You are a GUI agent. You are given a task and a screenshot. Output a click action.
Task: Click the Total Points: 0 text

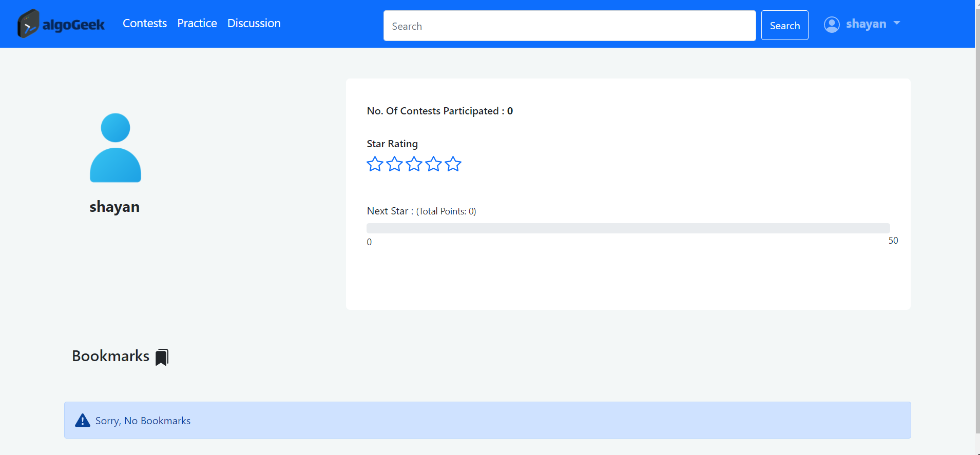tap(446, 211)
